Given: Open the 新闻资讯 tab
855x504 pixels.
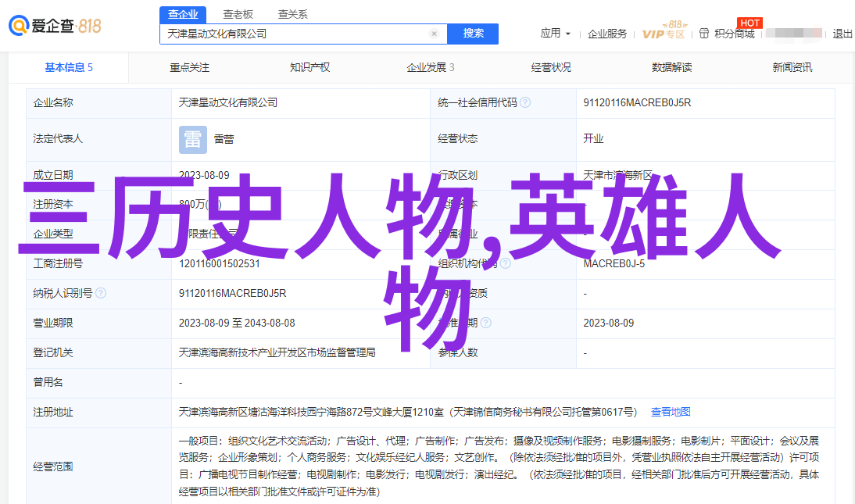Looking at the screenshot, I should coord(792,68).
